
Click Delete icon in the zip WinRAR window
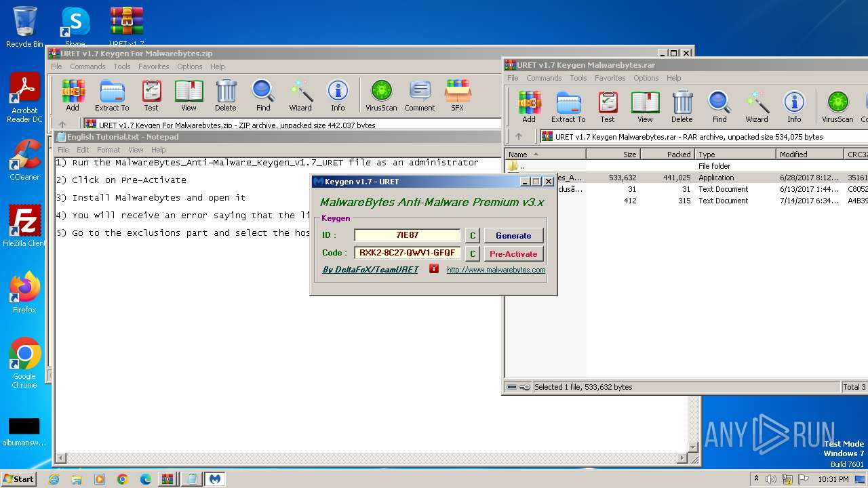click(226, 96)
